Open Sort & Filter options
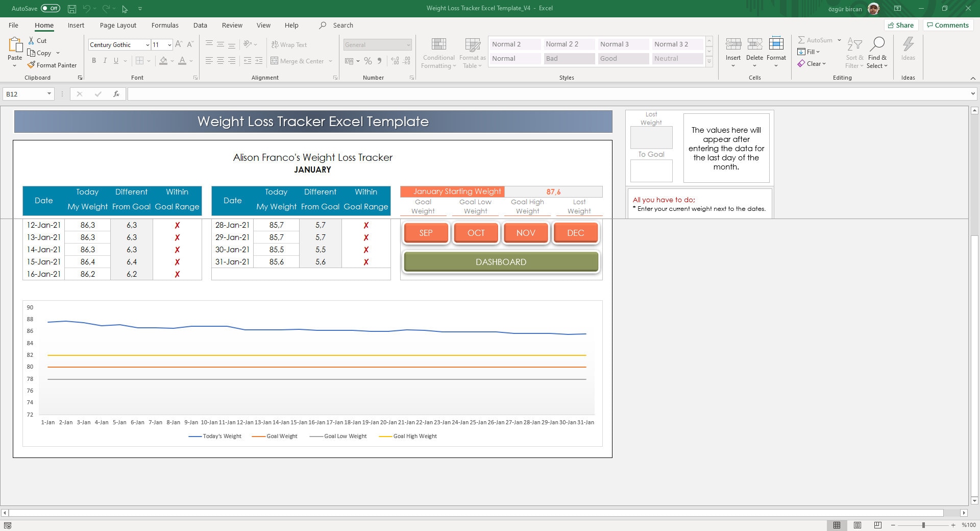Viewport: 980px width, 531px height. [x=854, y=53]
